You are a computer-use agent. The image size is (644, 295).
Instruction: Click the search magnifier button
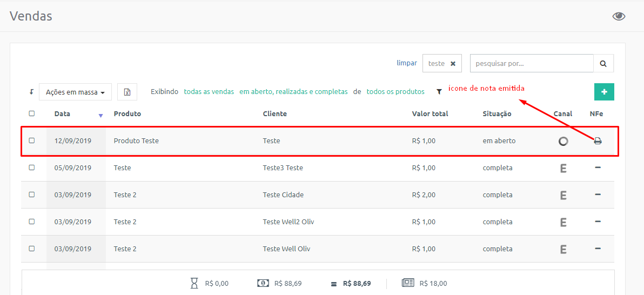click(x=603, y=63)
